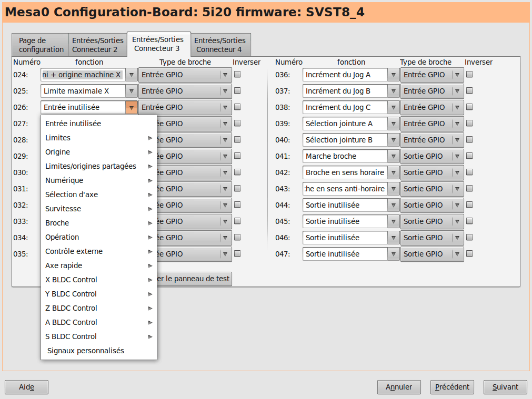Toggle Inverser checkbox for pin 041
Screen dimensions: 532x399
(x=469, y=156)
